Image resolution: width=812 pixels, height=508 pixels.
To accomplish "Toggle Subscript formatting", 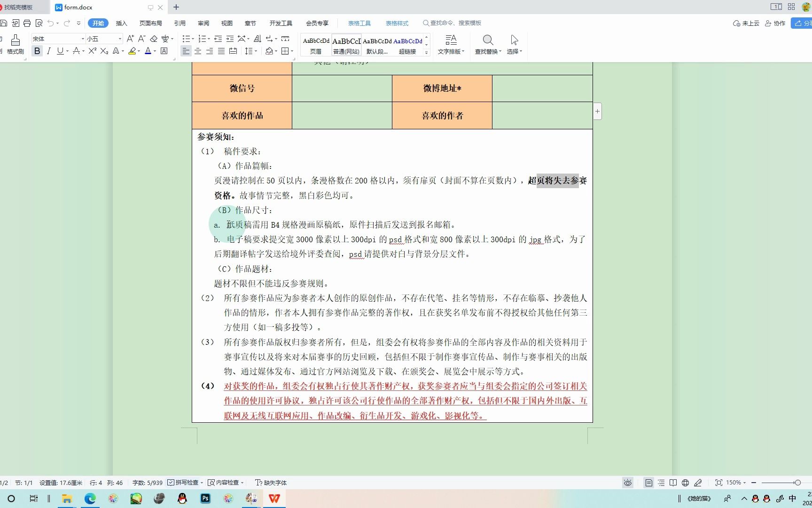I will pos(104,51).
